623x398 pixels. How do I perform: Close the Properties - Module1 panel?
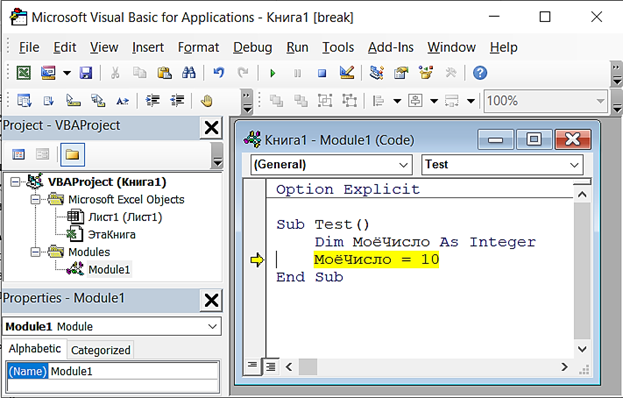tap(211, 300)
